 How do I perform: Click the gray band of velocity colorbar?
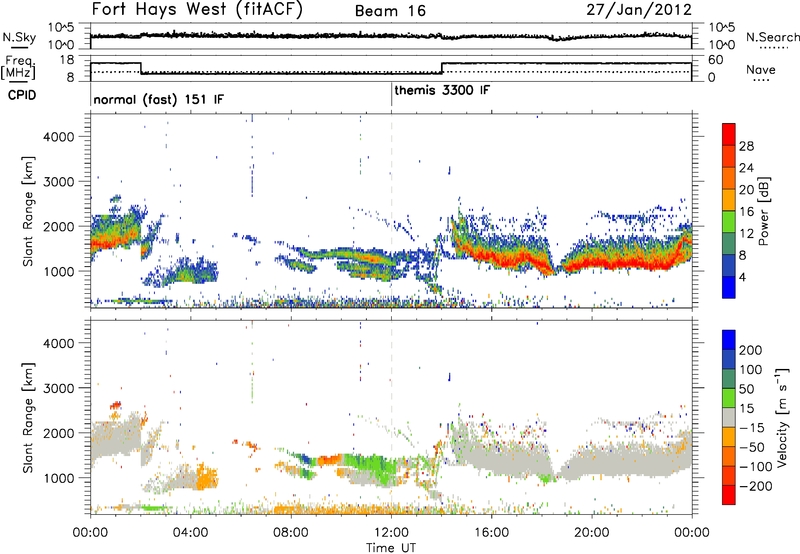pos(729,417)
